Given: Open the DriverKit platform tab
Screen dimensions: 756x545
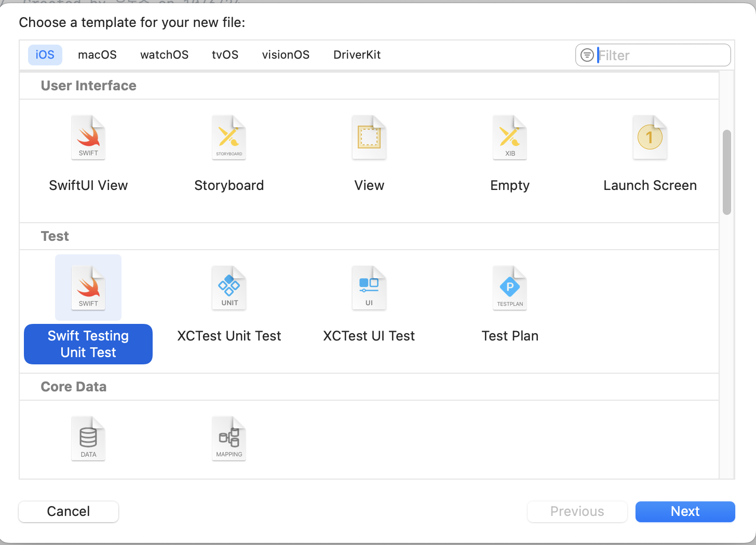Looking at the screenshot, I should coord(357,55).
